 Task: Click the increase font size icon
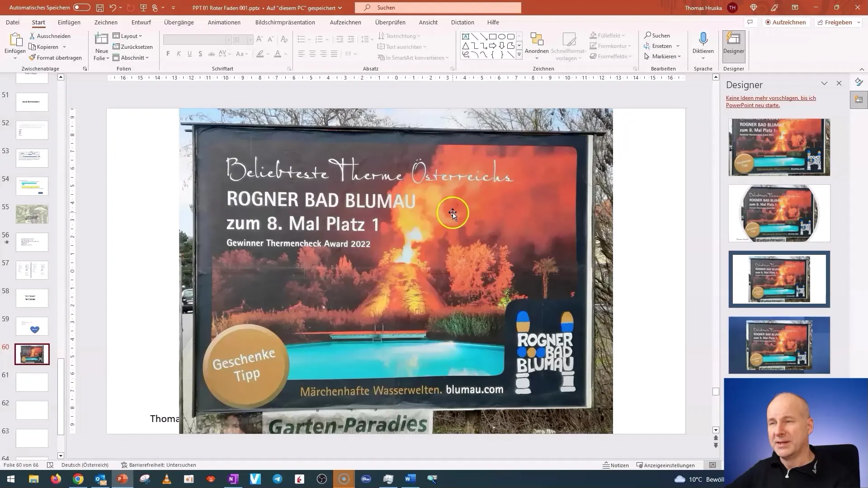pyautogui.click(x=259, y=39)
